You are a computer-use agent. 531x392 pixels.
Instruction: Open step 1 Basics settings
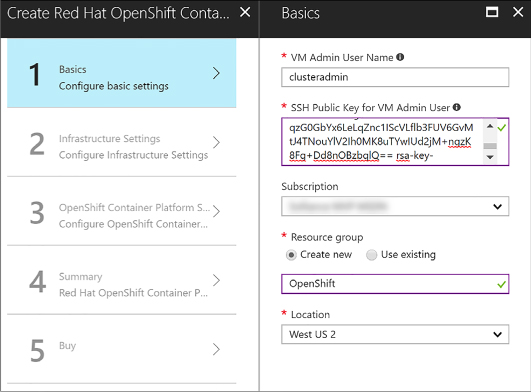point(122,73)
